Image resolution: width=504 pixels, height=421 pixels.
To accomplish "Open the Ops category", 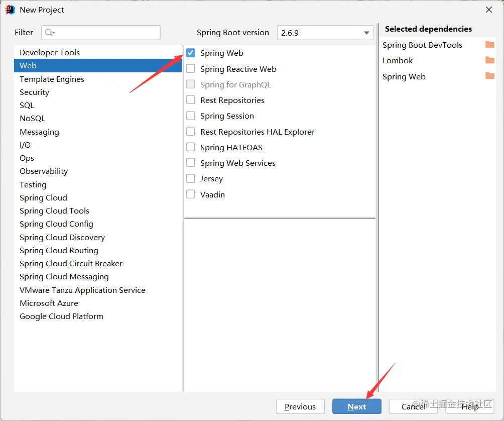I will [98, 158].
